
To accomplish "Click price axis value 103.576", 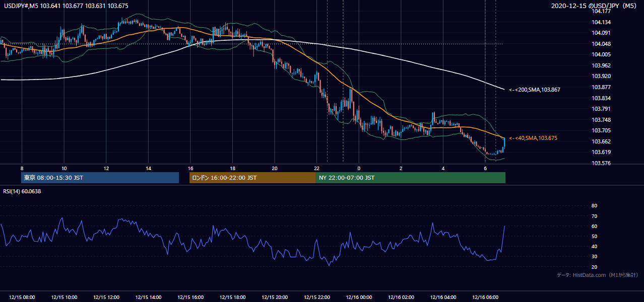I will coord(601,163).
